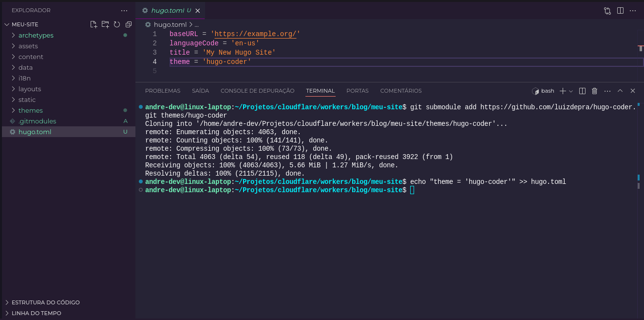Open the example.org link in hugo.toml
This screenshot has width=644, height=320.
(257, 34)
